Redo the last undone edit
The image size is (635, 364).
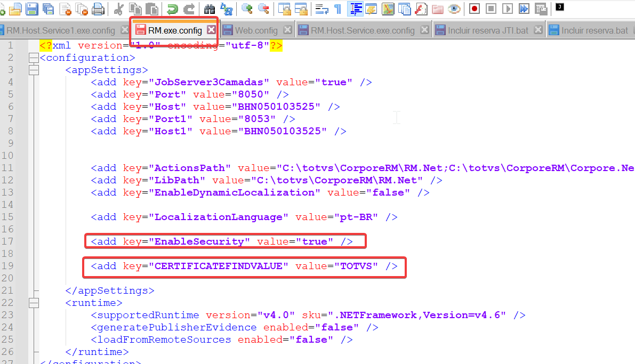189,9
